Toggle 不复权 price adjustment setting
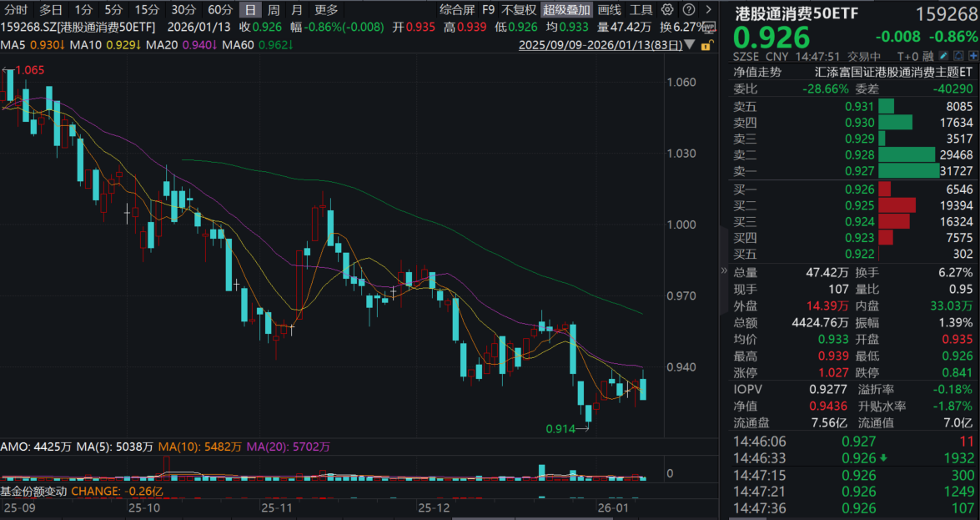This screenshot has width=980, height=520. 519,10
